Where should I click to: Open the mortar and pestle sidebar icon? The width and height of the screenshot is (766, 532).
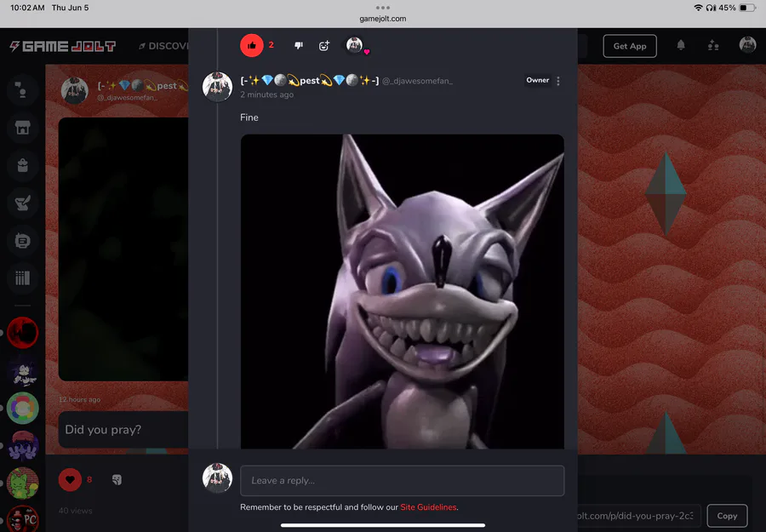pyautogui.click(x=22, y=203)
